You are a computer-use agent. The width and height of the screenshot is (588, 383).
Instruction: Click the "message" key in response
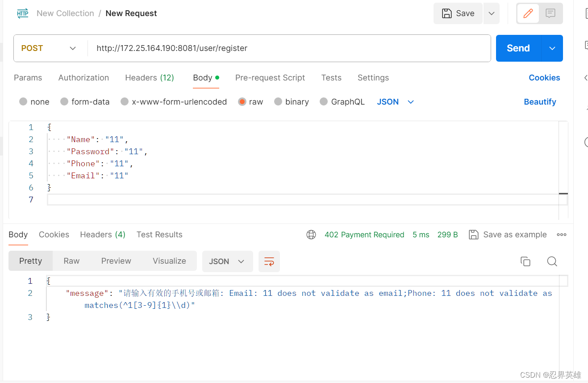tap(87, 293)
